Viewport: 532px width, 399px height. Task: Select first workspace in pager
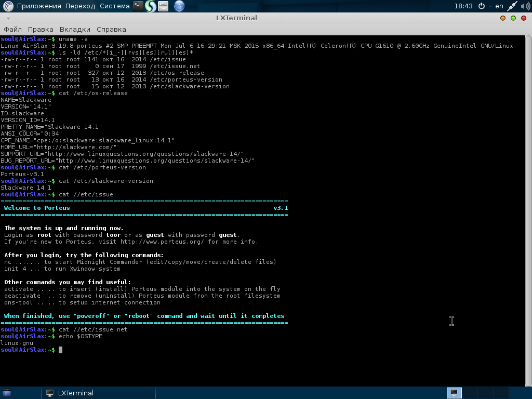454,393
